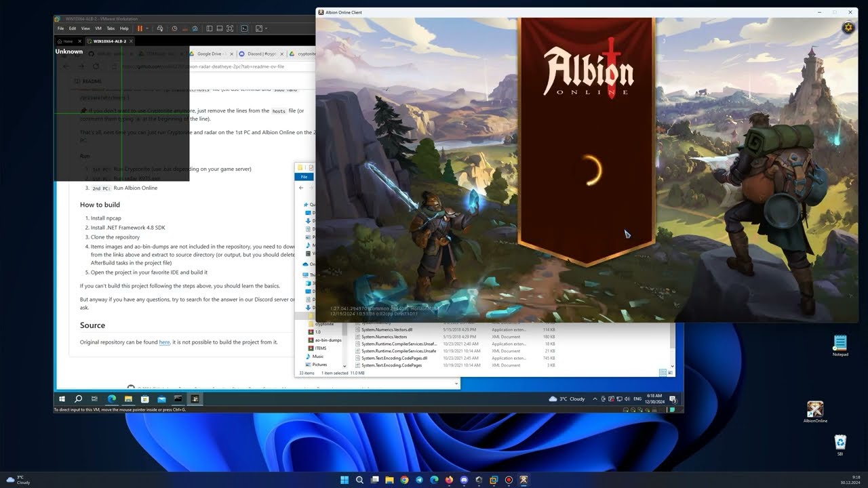Image resolution: width=868 pixels, height=488 pixels.
Task: Switch Explorer to large icons view
Action: [x=669, y=373]
